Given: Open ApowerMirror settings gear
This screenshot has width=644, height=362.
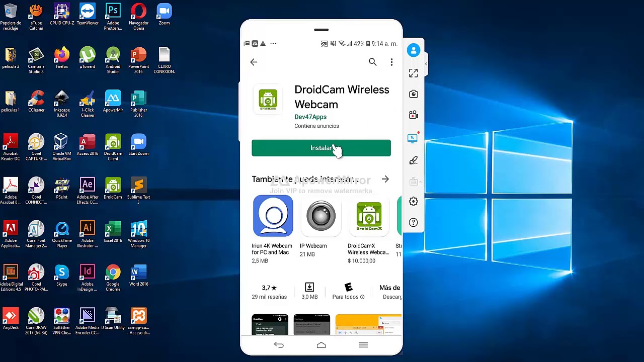Looking at the screenshot, I should [414, 202].
